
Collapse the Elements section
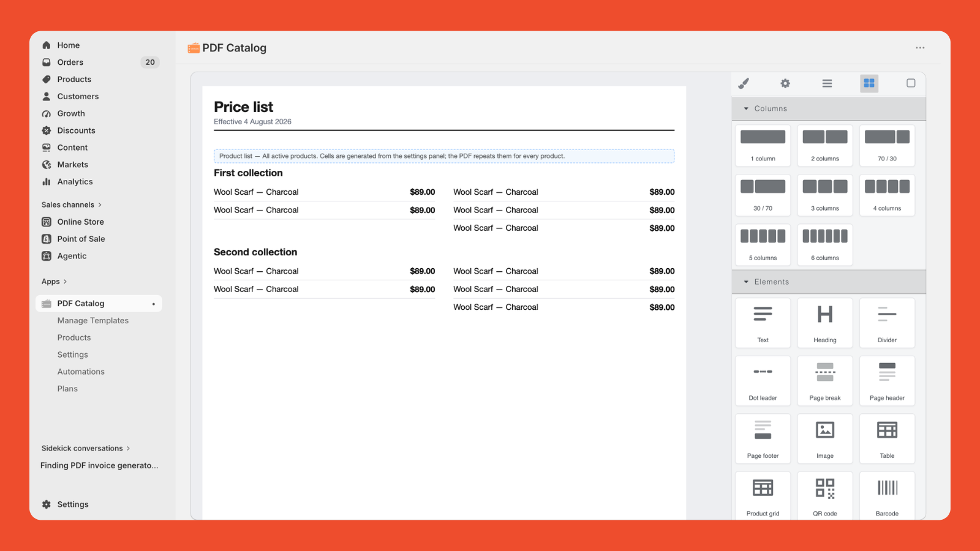click(x=829, y=282)
